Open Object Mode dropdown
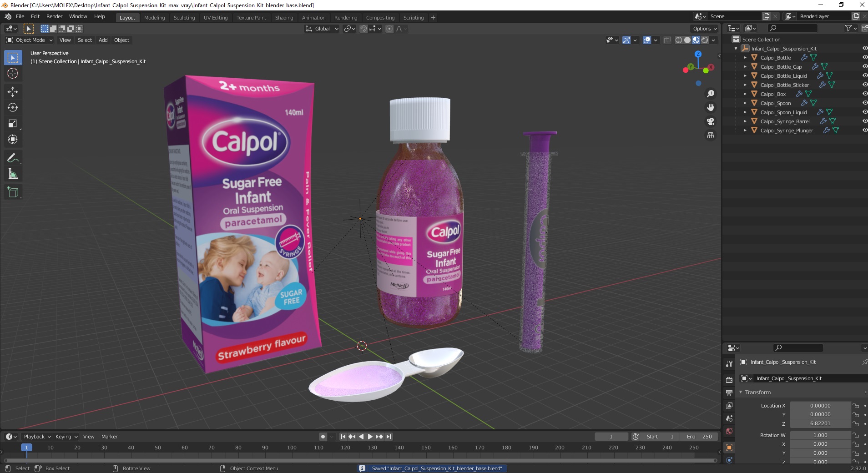Viewport: 868px width, 473px height. click(x=30, y=40)
